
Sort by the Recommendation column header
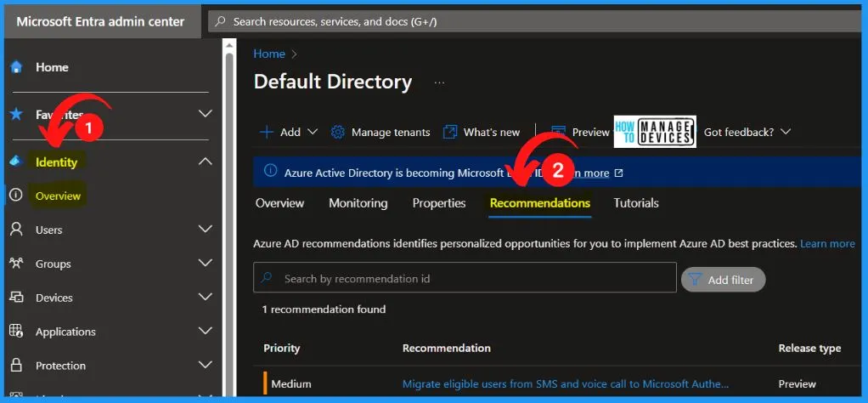446,348
